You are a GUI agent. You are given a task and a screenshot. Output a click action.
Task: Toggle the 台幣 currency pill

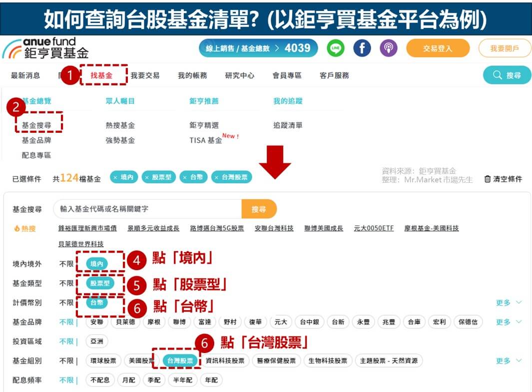click(x=97, y=302)
